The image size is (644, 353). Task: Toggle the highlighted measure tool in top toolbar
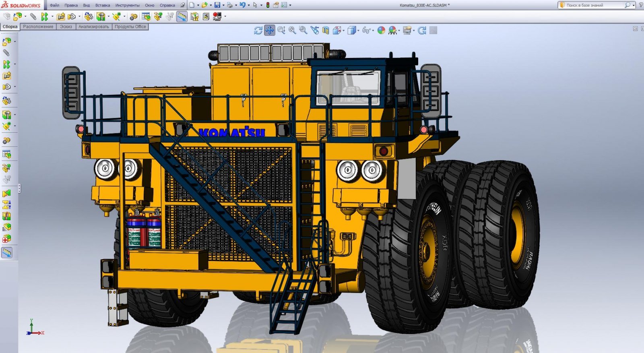pyautogui.click(x=182, y=17)
